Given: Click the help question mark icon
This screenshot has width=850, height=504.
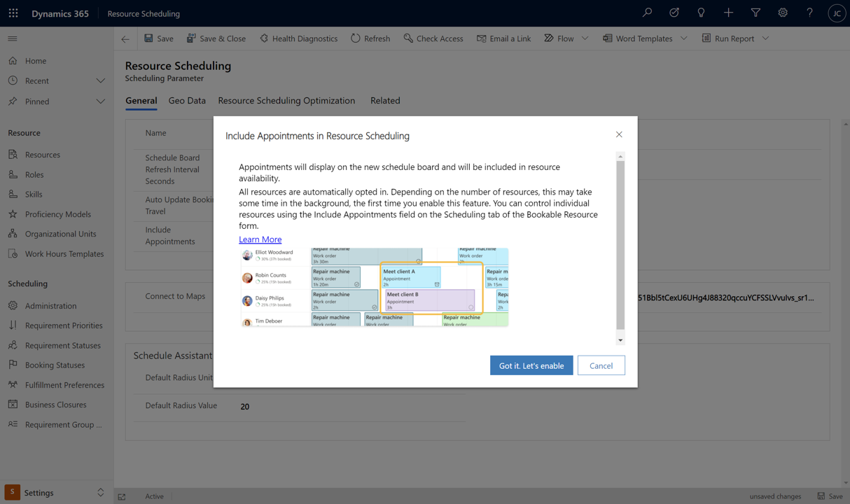Looking at the screenshot, I should point(809,13).
